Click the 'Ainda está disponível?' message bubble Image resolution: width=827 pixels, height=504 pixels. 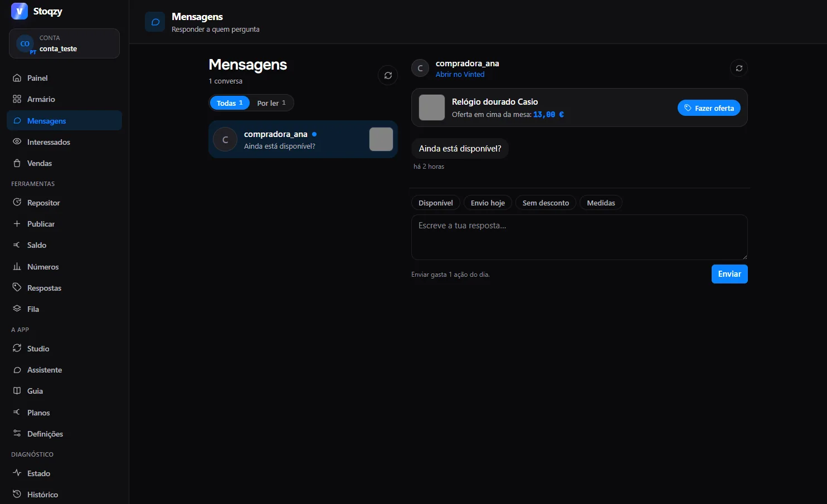coord(460,149)
